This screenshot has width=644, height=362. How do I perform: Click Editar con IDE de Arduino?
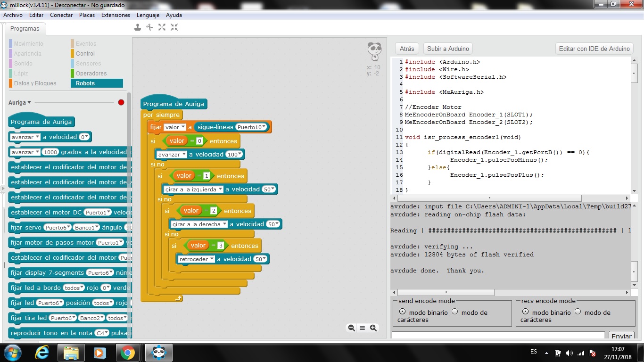click(594, 49)
